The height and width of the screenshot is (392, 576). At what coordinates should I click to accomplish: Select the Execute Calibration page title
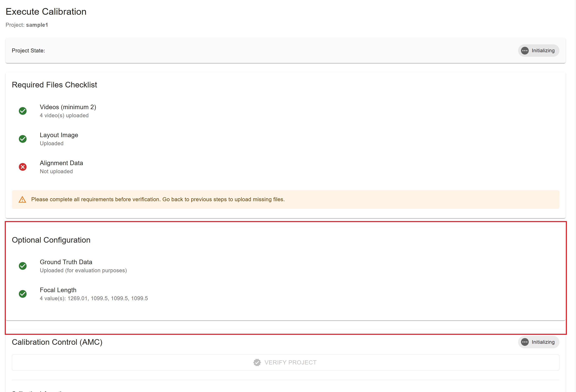[x=46, y=11]
